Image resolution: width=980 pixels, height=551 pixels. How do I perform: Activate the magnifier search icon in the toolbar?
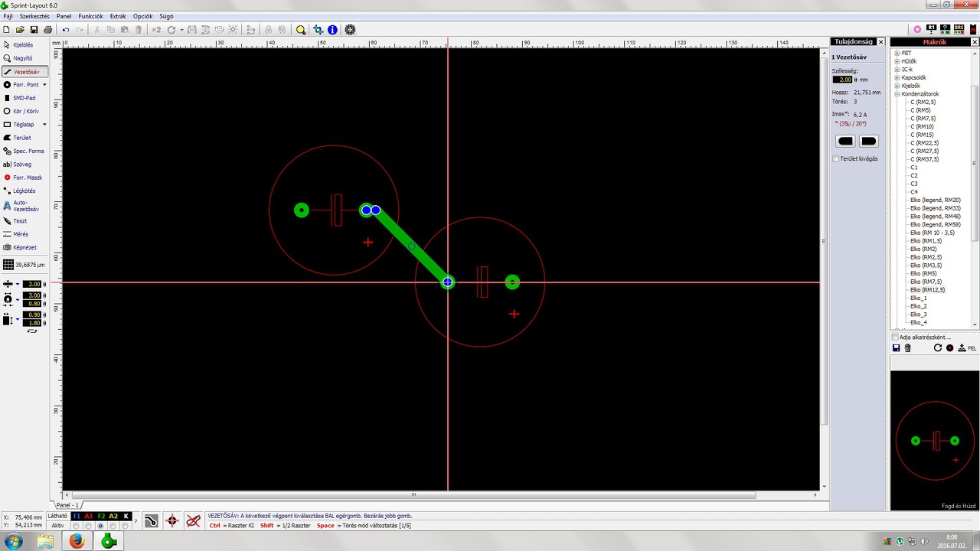(301, 30)
